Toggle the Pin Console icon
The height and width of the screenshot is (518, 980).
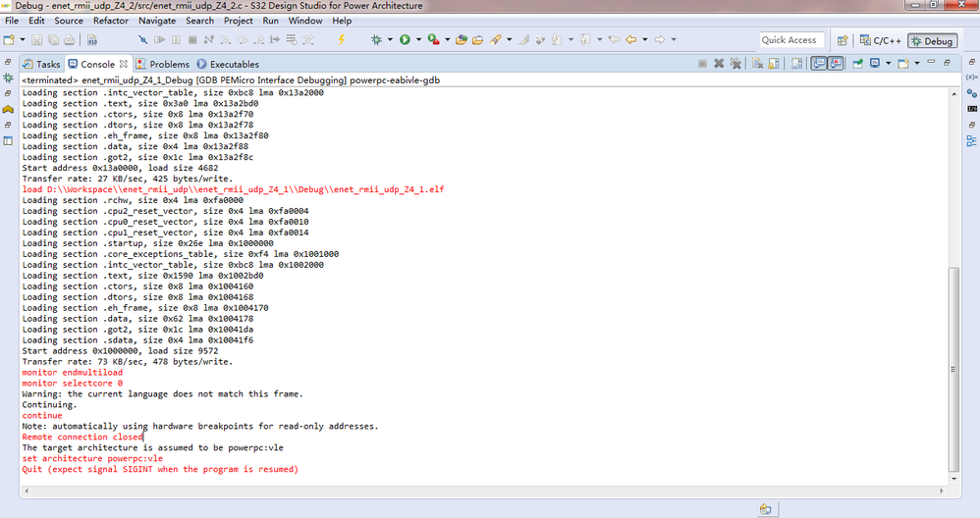tap(857, 64)
